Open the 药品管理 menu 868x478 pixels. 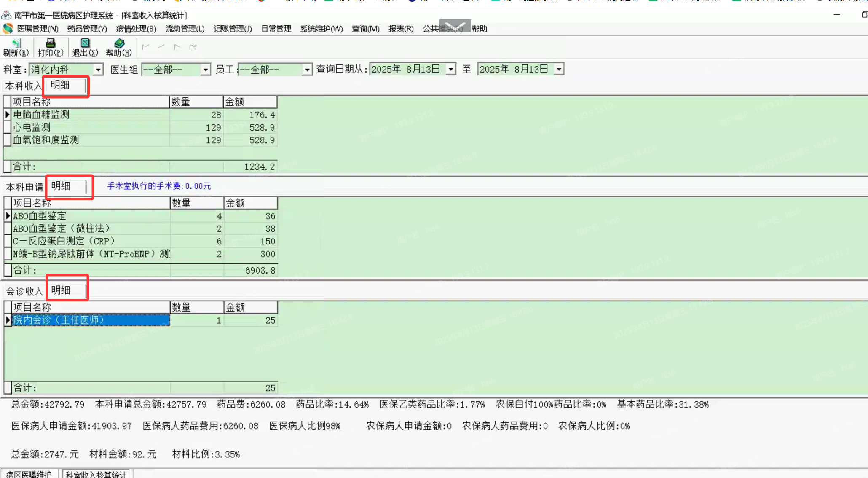87,29
